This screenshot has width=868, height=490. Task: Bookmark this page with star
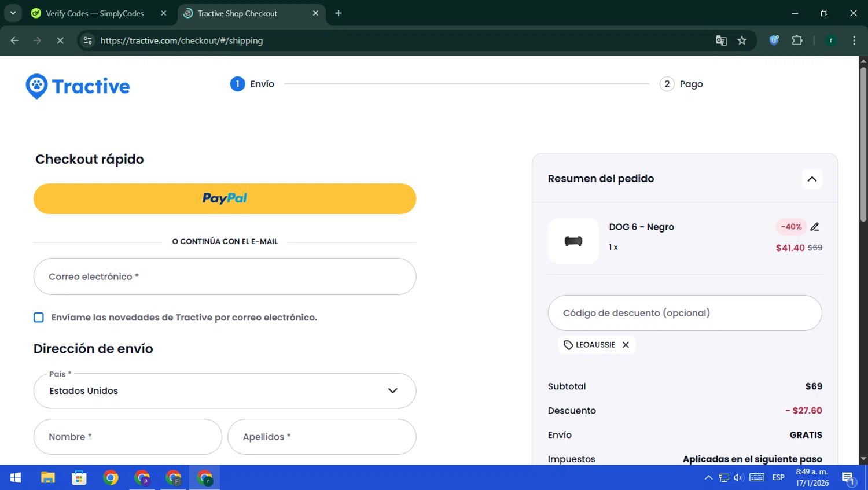pyautogui.click(x=742, y=40)
